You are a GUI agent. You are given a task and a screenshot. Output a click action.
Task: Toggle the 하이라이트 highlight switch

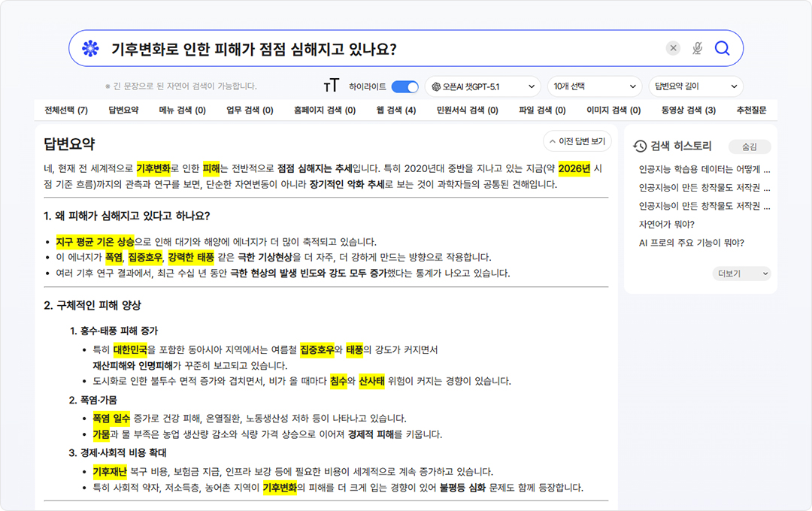tap(404, 86)
